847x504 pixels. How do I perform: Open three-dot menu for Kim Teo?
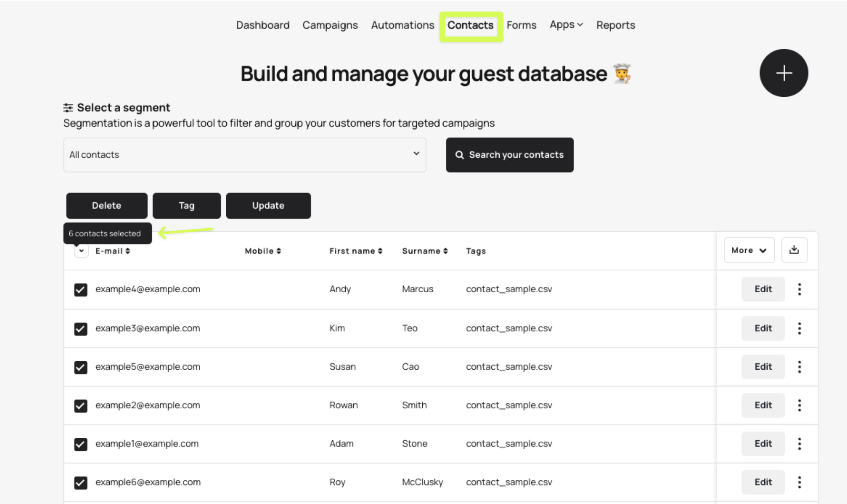point(799,328)
